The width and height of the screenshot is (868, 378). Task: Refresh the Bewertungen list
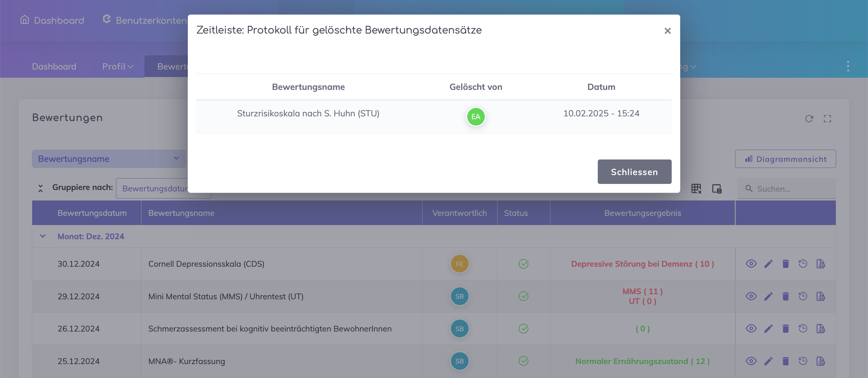click(x=809, y=119)
